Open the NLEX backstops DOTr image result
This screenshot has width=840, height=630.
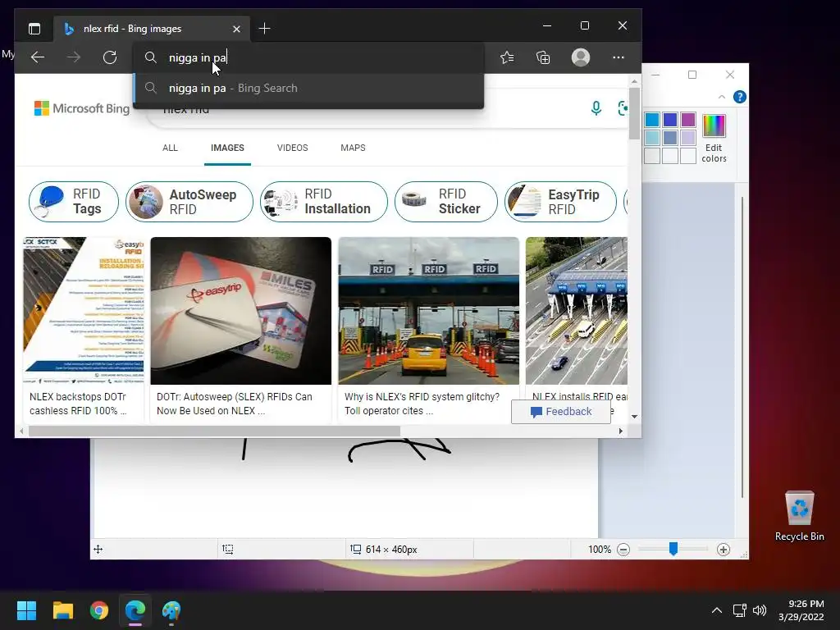pyautogui.click(x=84, y=311)
